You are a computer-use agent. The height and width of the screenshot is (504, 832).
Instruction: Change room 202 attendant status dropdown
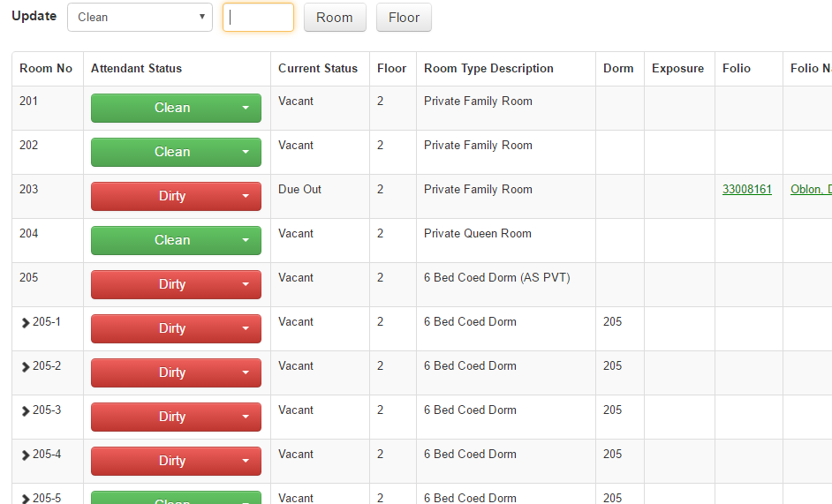click(x=176, y=152)
